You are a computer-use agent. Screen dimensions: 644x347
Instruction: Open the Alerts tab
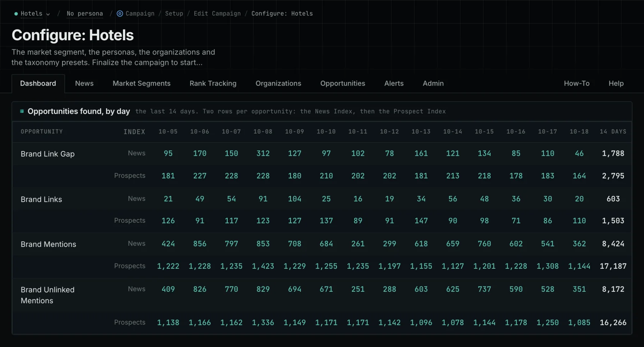tap(394, 84)
